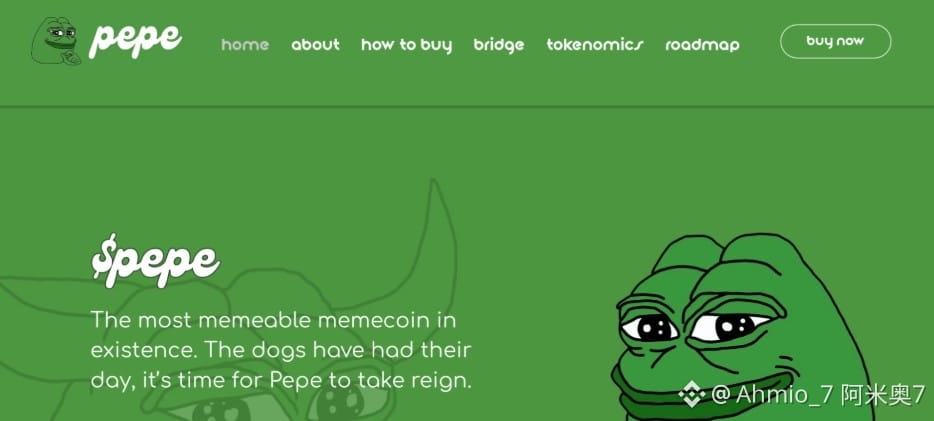Go to the 'about' section link
The height and width of the screenshot is (421, 934).
click(x=315, y=45)
